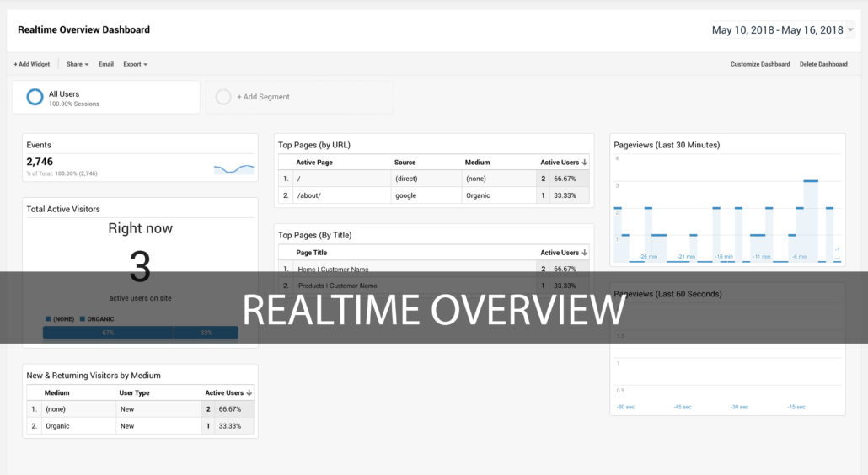Click the Source column header
Image resolution: width=868 pixels, height=475 pixels.
(x=405, y=162)
